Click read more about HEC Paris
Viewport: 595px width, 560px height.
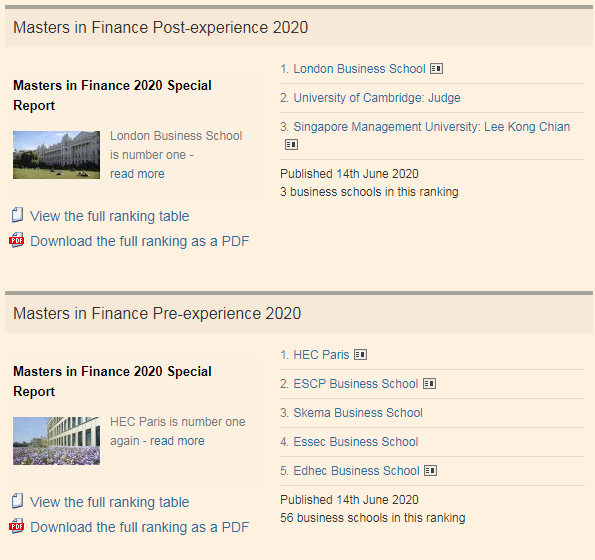click(177, 441)
